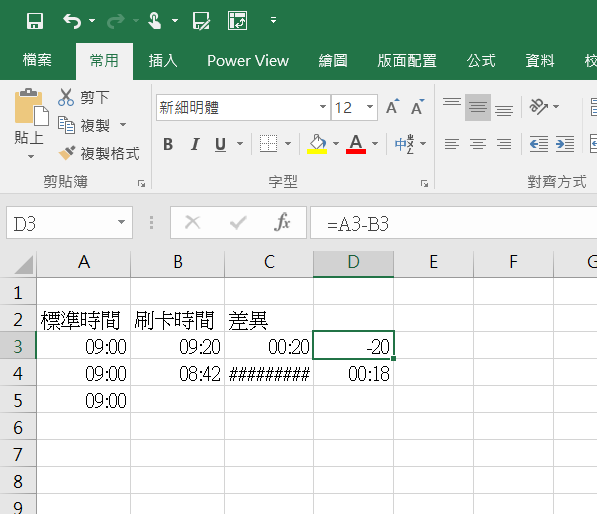Click the text orientation icon

pos(538,107)
